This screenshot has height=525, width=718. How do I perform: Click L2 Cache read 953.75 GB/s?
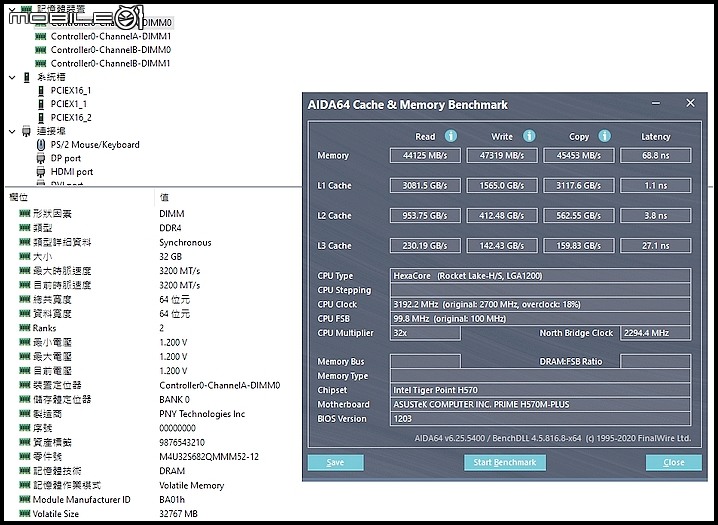point(425,216)
